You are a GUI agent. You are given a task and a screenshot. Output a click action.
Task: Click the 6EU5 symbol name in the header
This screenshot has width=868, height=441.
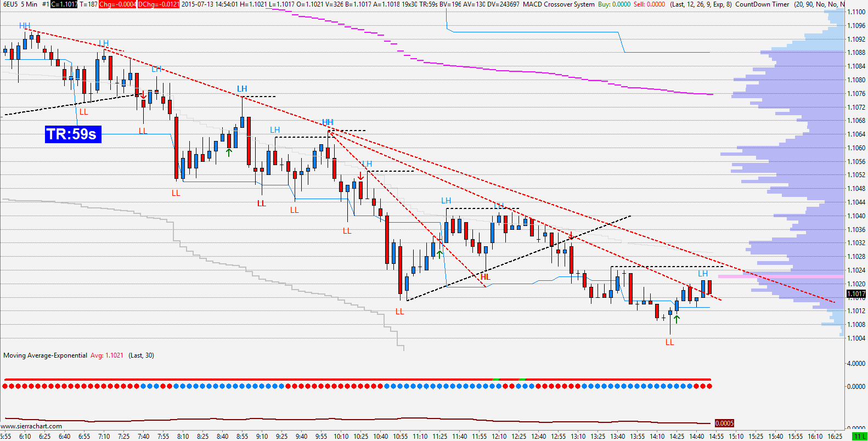point(10,4)
